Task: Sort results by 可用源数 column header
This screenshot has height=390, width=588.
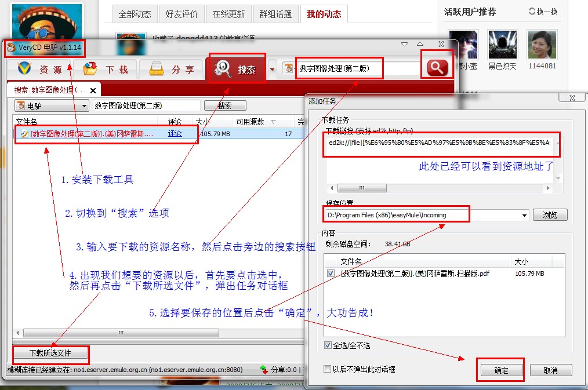Action: (250, 121)
